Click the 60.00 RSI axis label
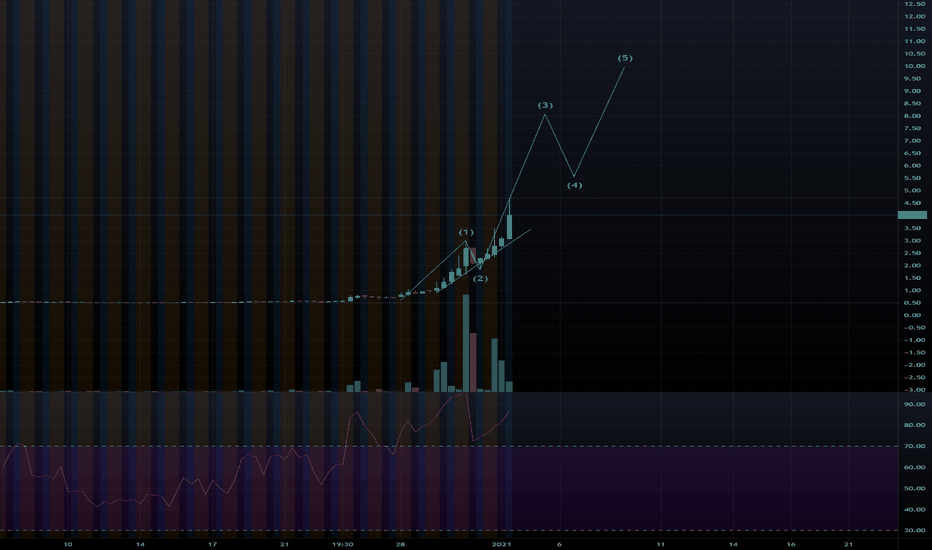Screen dimensions: 932x550 tap(915, 467)
